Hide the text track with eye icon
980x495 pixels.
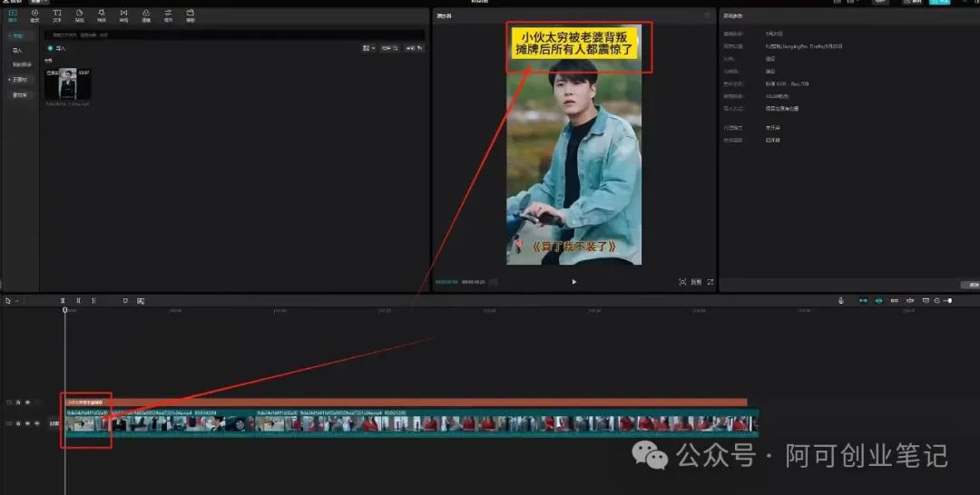pos(27,403)
